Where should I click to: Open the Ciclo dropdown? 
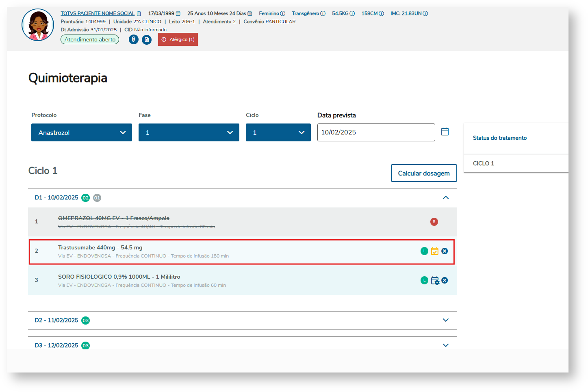(278, 132)
